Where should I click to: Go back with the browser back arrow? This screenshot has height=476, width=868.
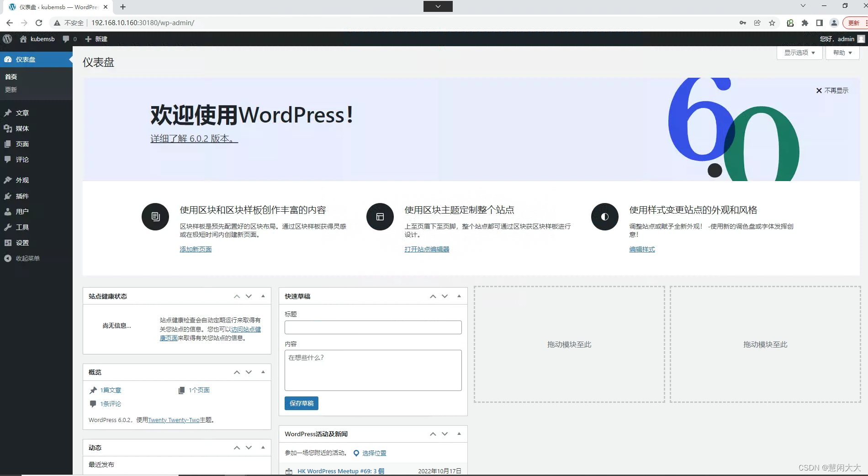tap(10, 23)
